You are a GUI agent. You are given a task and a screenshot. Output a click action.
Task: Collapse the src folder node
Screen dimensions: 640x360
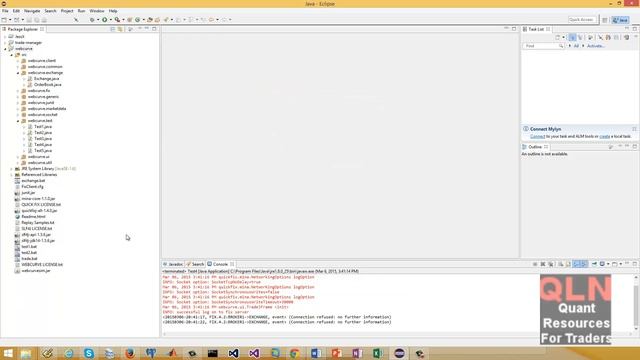pyautogui.click(x=11, y=55)
